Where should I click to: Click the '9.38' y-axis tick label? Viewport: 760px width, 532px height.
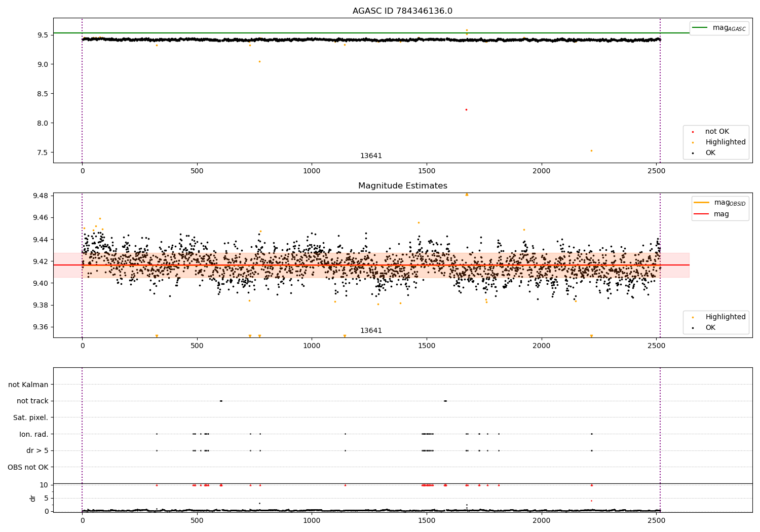41,305
